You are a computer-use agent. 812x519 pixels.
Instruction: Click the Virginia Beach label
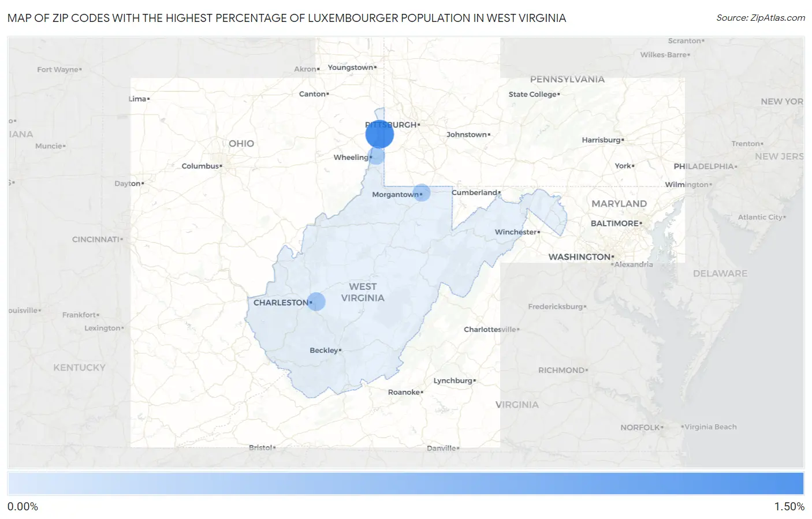coord(710,427)
